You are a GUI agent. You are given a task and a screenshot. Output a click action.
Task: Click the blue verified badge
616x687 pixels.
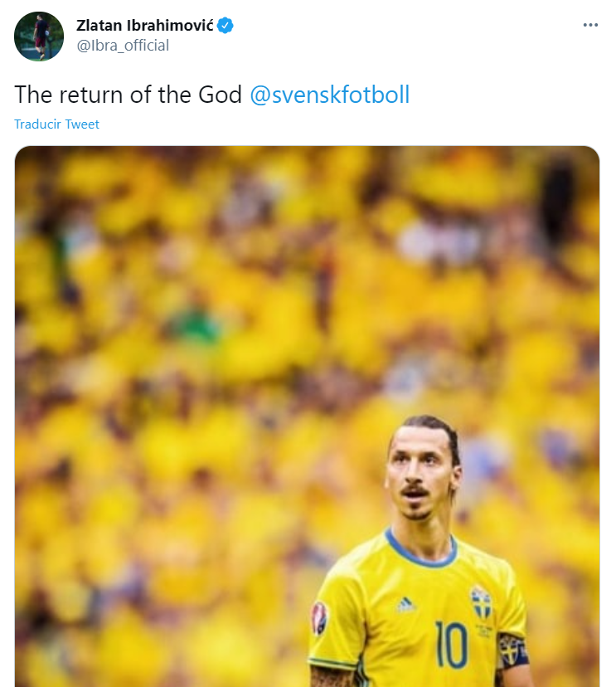(226, 26)
